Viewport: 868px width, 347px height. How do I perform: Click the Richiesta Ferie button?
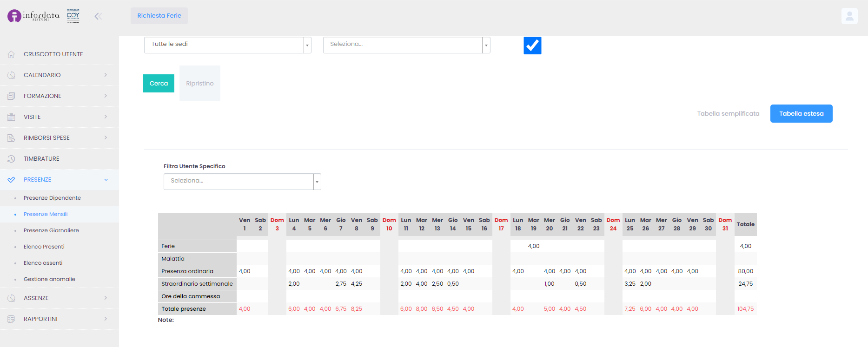click(x=159, y=16)
